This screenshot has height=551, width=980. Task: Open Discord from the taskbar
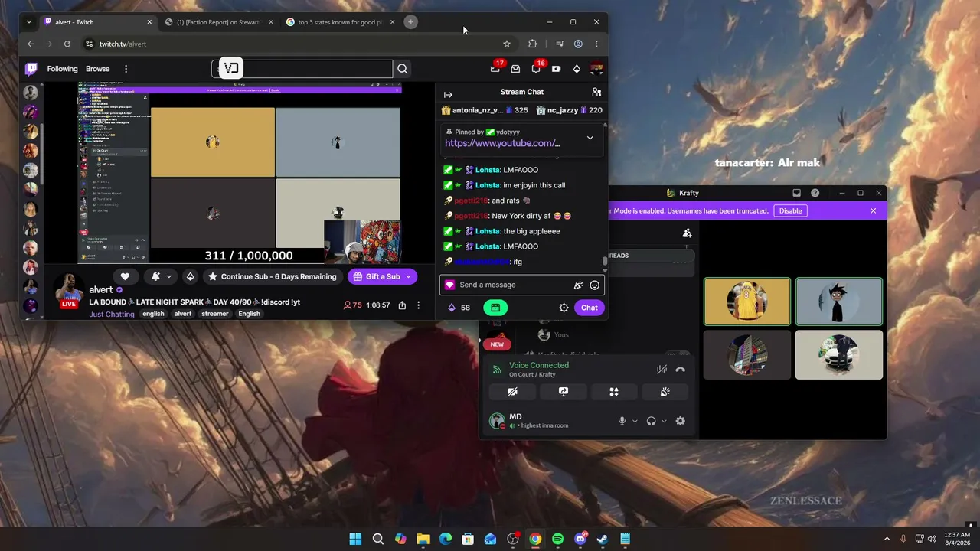pyautogui.click(x=580, y=539)
